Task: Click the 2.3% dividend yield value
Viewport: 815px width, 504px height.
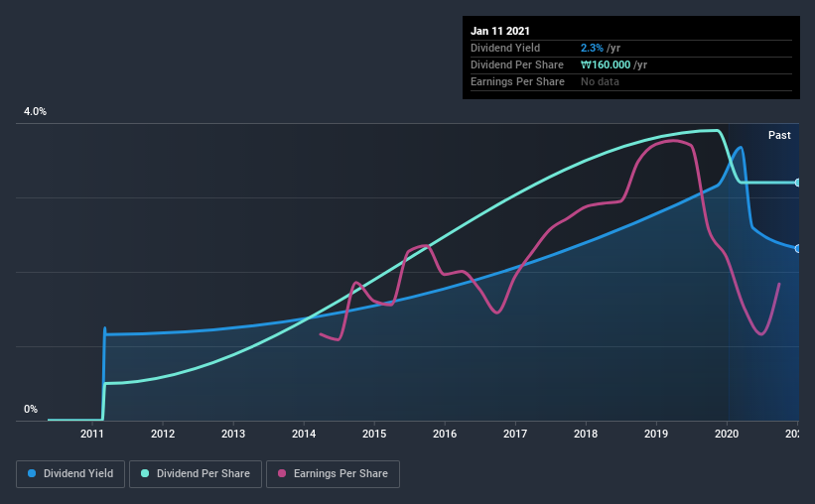Action: [x=592, y=48]
